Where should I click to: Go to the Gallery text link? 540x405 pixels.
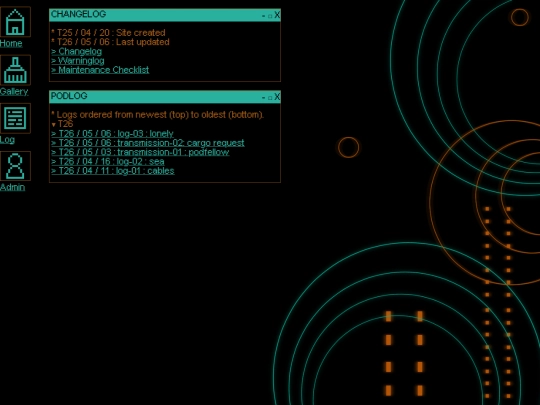tap(14, 92)
